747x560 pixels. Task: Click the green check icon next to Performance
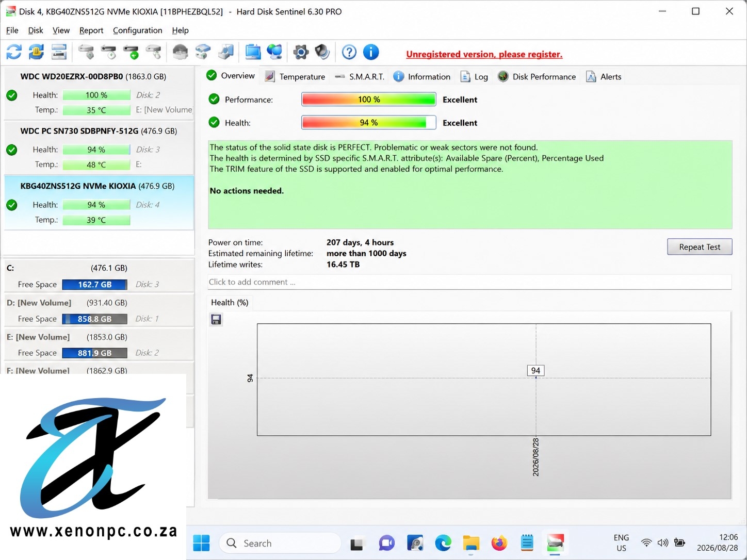click(x=214, y=99)
